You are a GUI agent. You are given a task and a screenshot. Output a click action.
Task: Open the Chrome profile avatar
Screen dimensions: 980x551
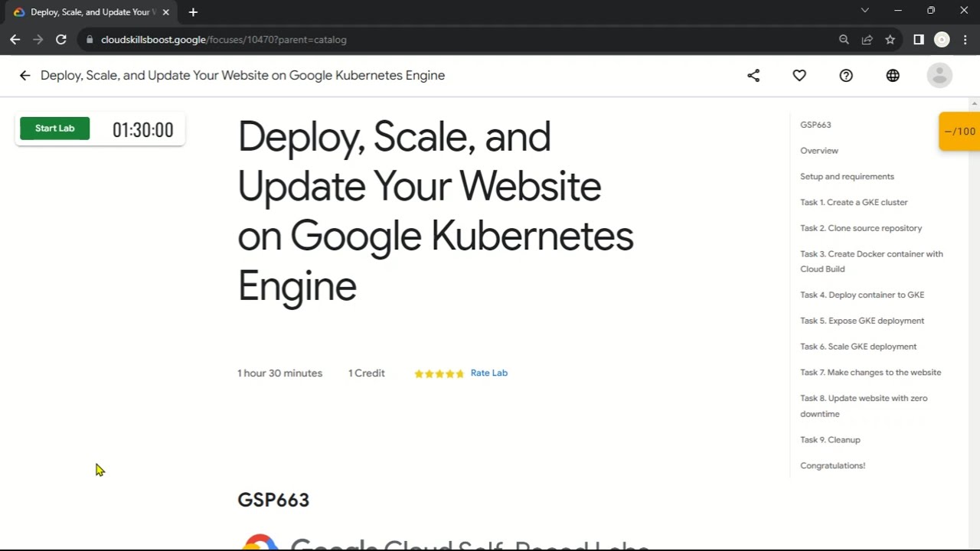click(942, 40)
